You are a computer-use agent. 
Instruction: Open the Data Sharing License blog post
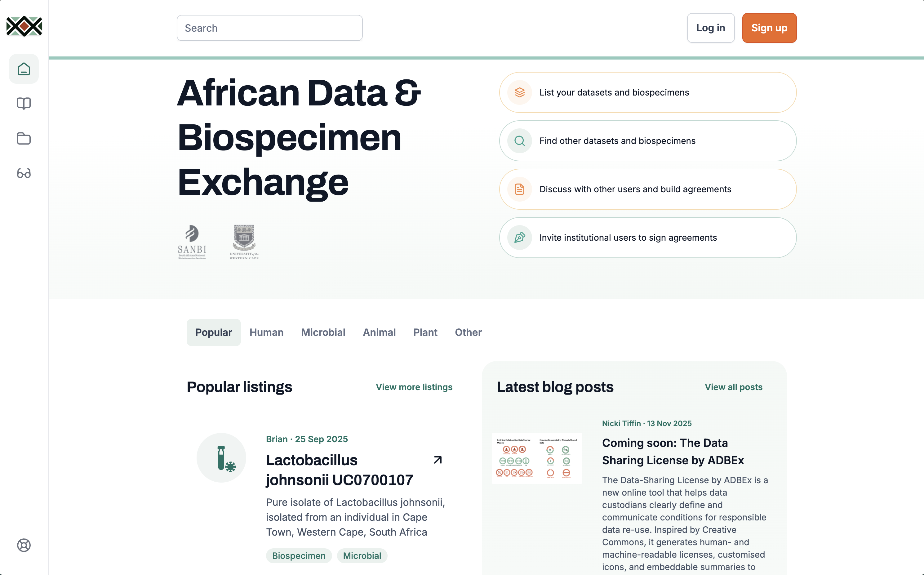point(673,451)
